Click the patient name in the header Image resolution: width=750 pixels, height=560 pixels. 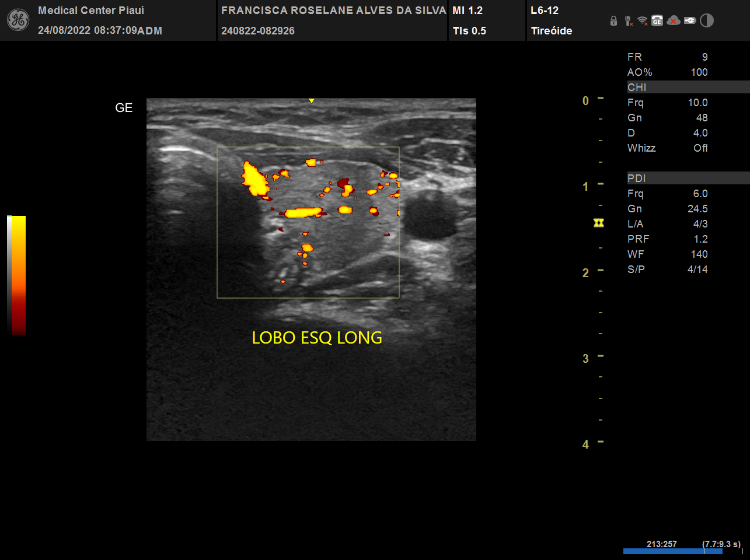pyautogui.click(x=333, y=10)
